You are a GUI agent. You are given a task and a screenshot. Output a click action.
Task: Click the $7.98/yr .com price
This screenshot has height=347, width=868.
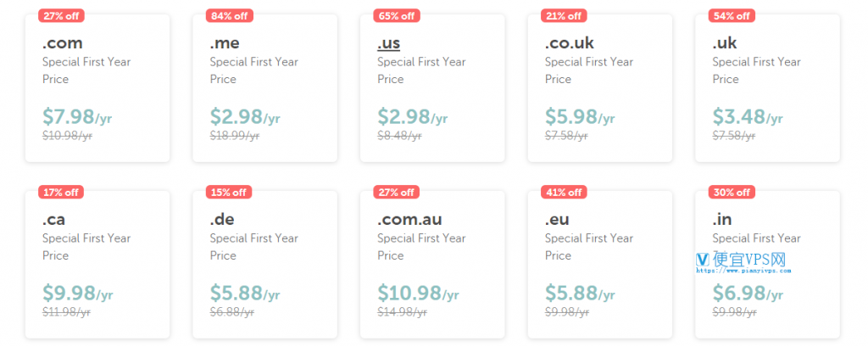77,117
